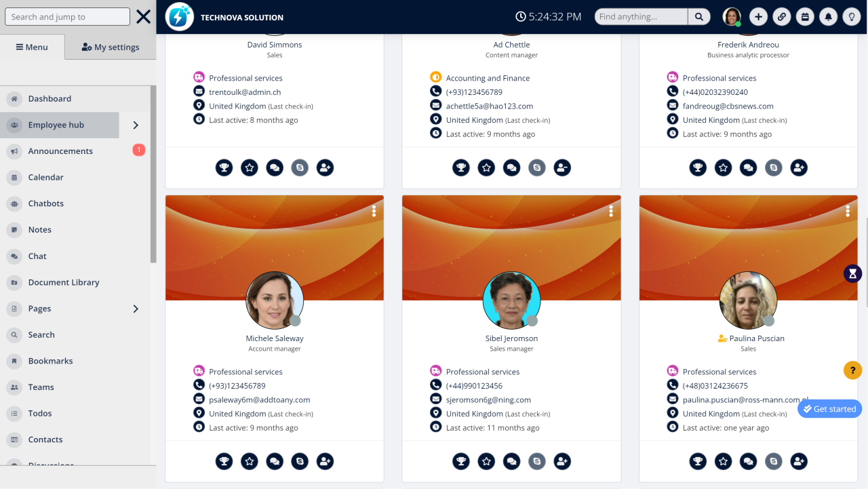Expand the Employee hub chevron
The image size is (868, 489).
134,125
